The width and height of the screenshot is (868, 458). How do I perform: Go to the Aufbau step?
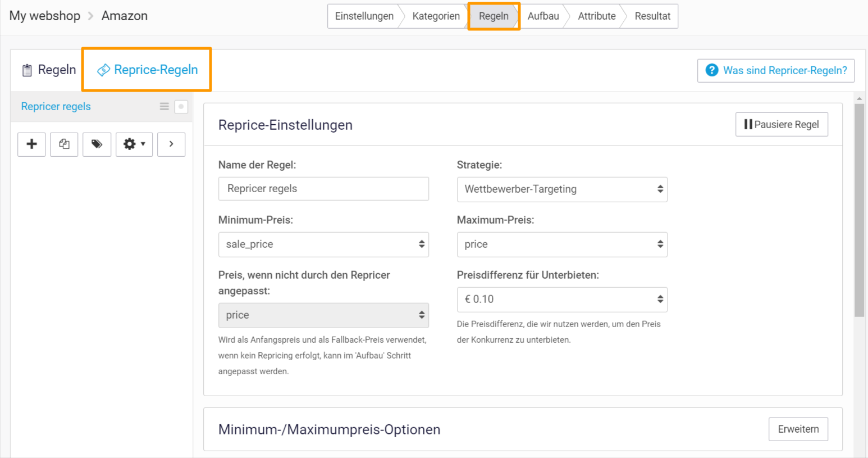[x=543, y=16]
